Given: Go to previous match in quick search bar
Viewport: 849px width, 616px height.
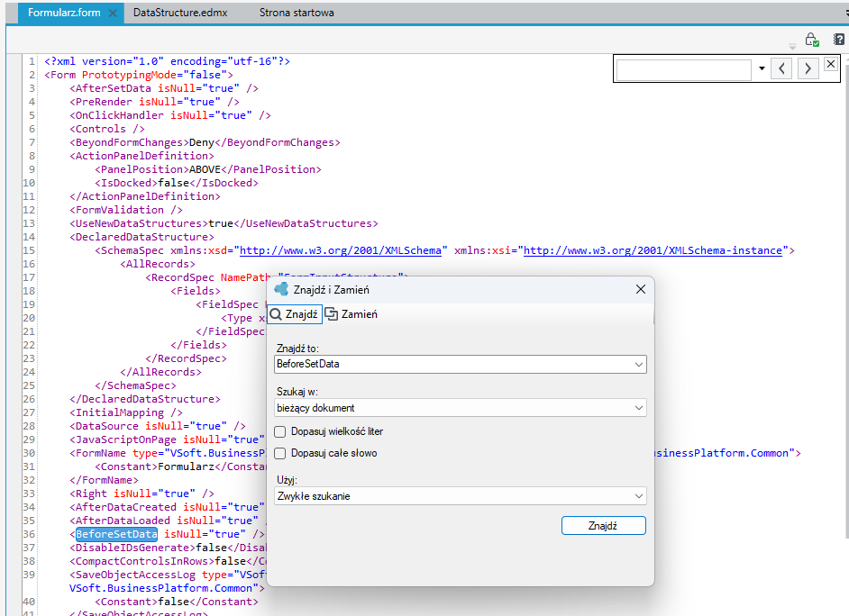Looking at the screenshot, I should pos(781,68).
